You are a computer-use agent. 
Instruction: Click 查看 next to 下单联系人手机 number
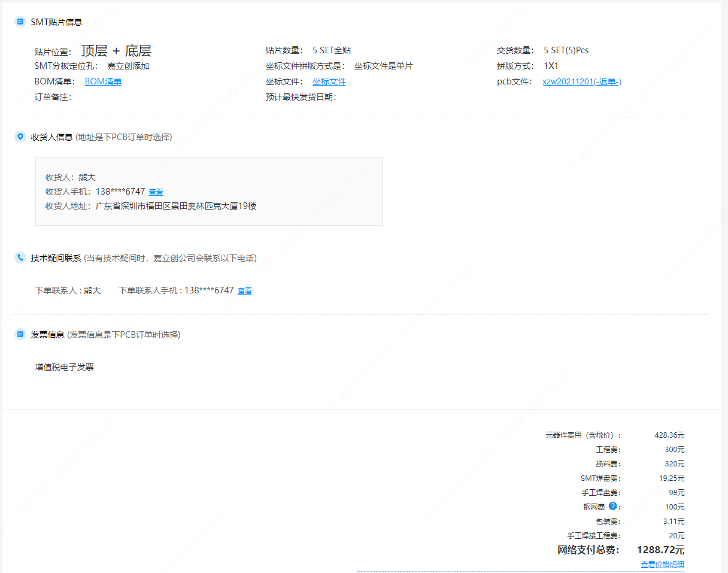pyautogui.click(x=245, y=291)
